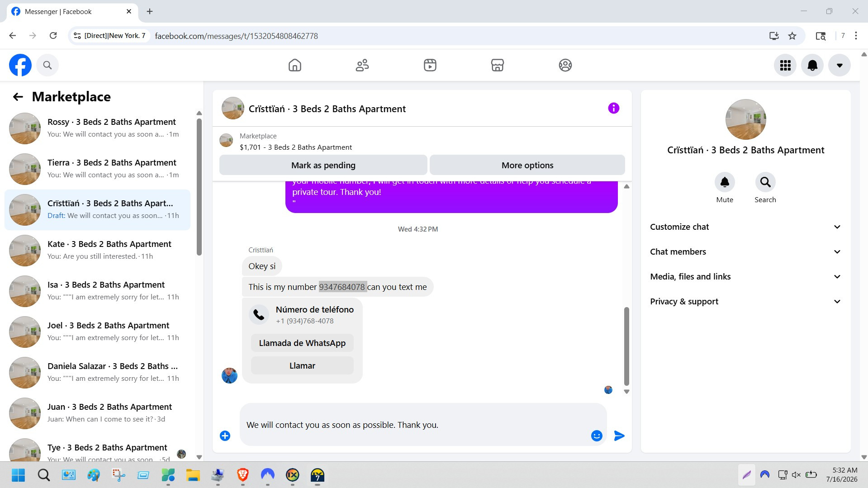
Task: Click the URL in the address bar
Action: tap(236, 36)
